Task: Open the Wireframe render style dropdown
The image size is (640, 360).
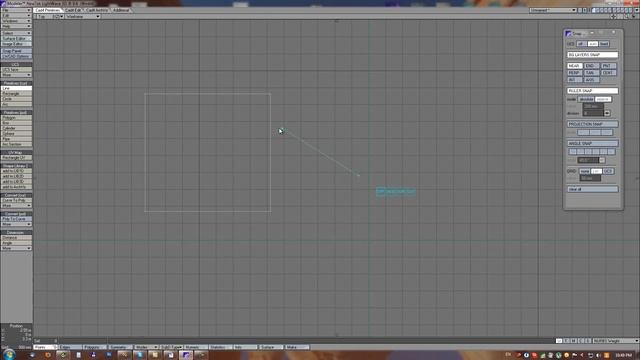Action: coord(82,16)
